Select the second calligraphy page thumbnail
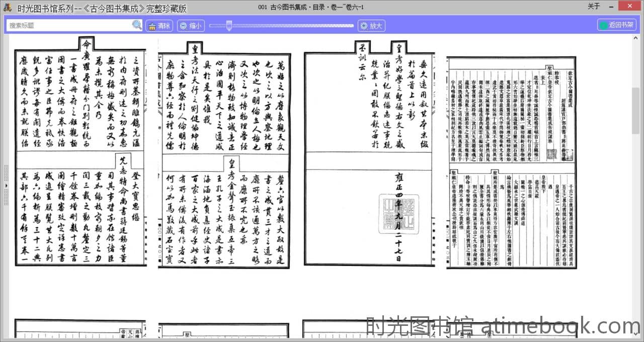Screen dimensions: 644x342 224,155
